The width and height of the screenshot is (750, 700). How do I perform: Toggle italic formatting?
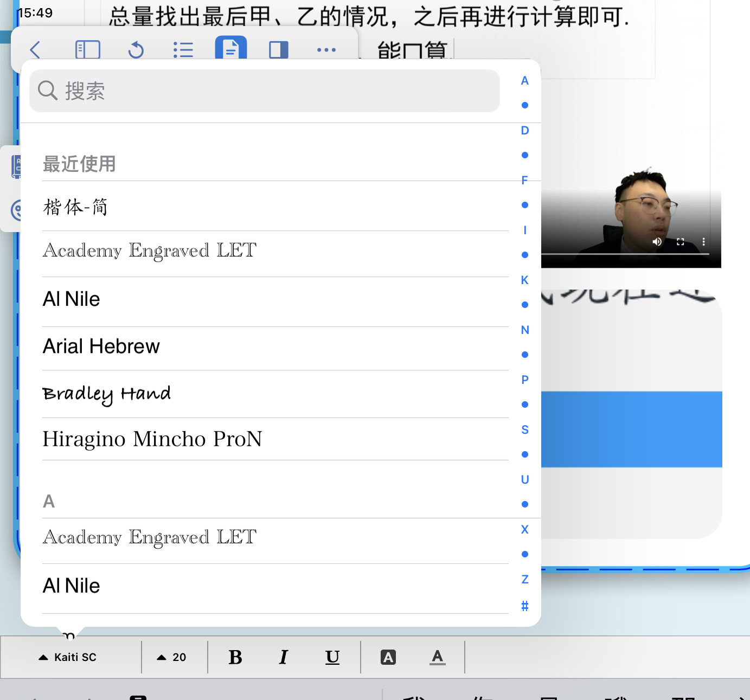click(x=283, y=657)
